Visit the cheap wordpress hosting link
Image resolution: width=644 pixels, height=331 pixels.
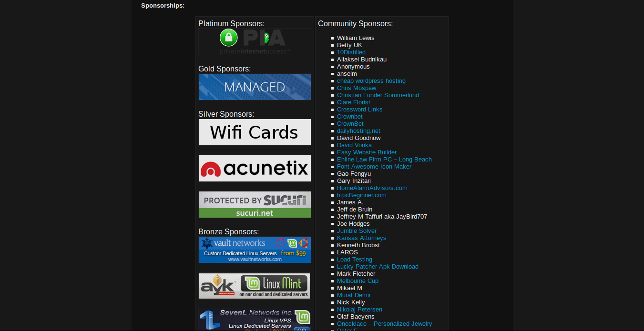point(371,81)
